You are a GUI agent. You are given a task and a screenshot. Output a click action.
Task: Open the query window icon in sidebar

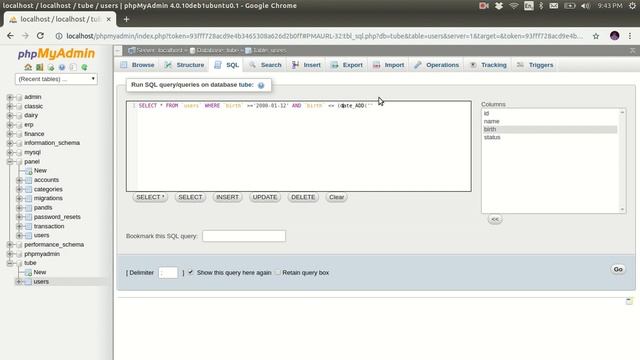51,67
